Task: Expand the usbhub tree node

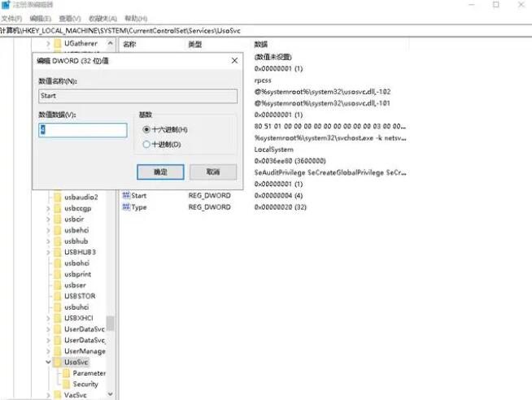Action: tap(48, 241)
